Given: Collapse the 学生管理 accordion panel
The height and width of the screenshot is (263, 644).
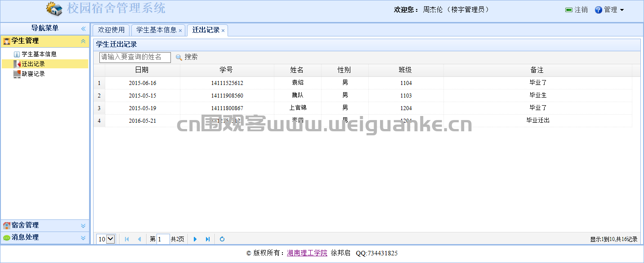Looking at the screenshot, I should [x=83, y=41].
